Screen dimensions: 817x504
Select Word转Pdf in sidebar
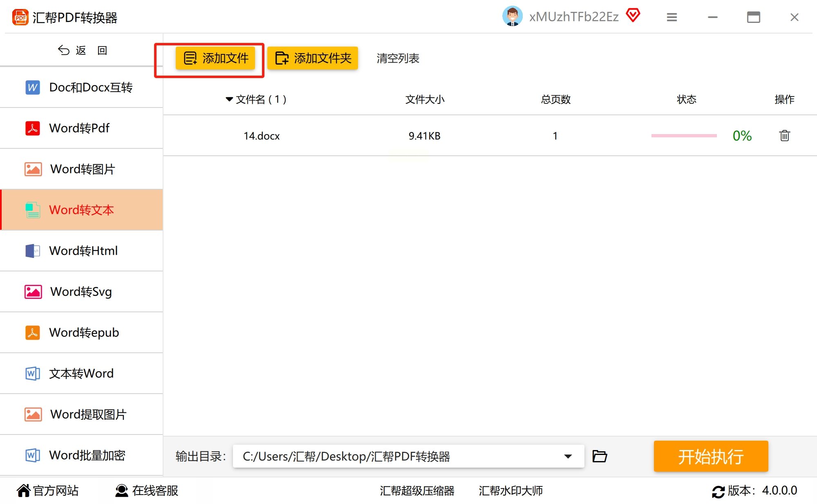pyautogui.click(x=79, y=128)
